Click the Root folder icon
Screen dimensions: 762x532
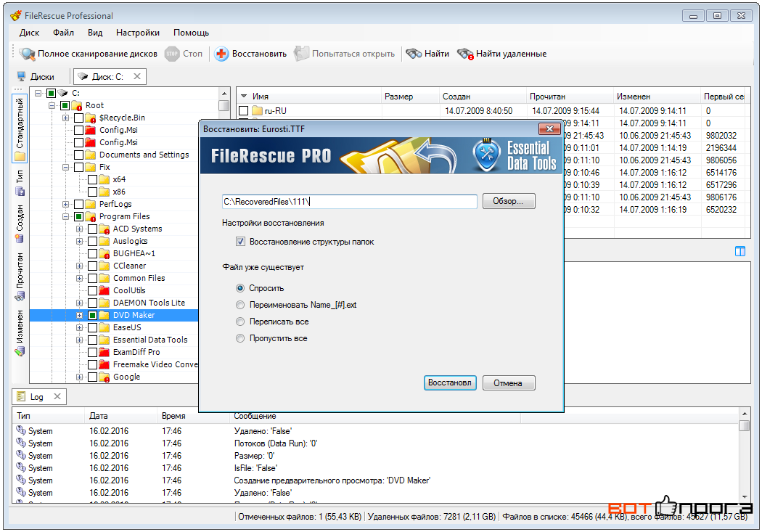coord(77,105)
